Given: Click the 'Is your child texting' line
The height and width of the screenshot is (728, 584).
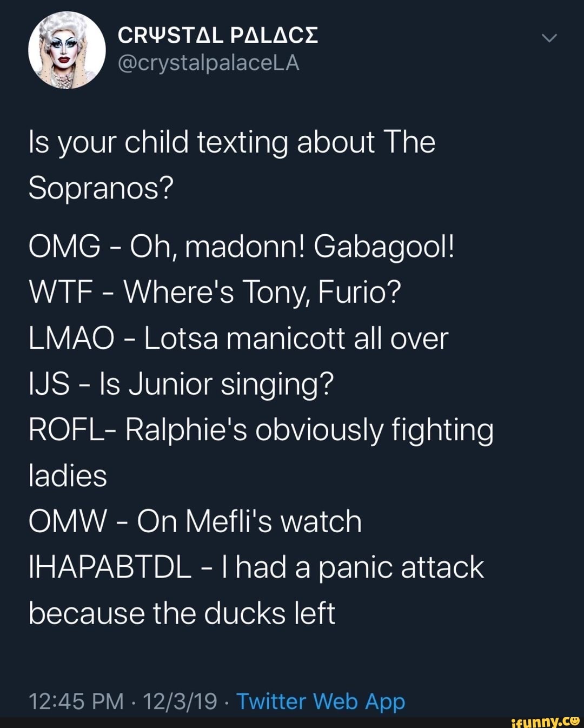Looking at the screenshot, I should pos(232,143).
